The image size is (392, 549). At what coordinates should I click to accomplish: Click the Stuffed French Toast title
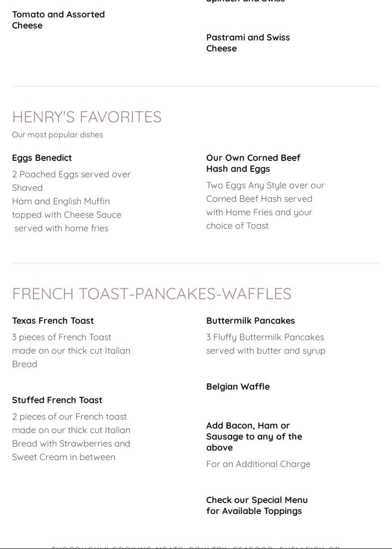tap(57, 400)
